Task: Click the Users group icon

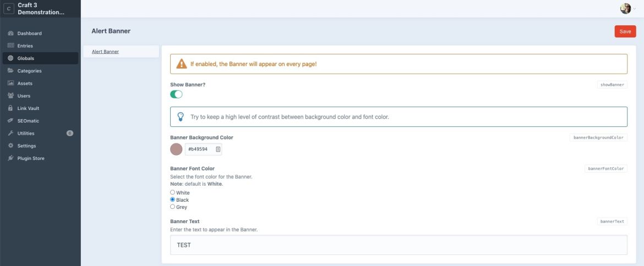Action: click(x=10, y=96)
